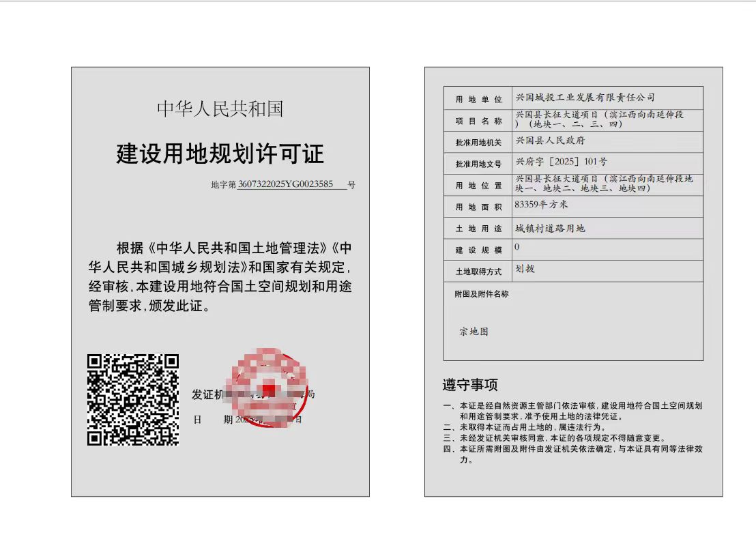
Task: Click the 项目名称 label cell
Action: point(478,121)
